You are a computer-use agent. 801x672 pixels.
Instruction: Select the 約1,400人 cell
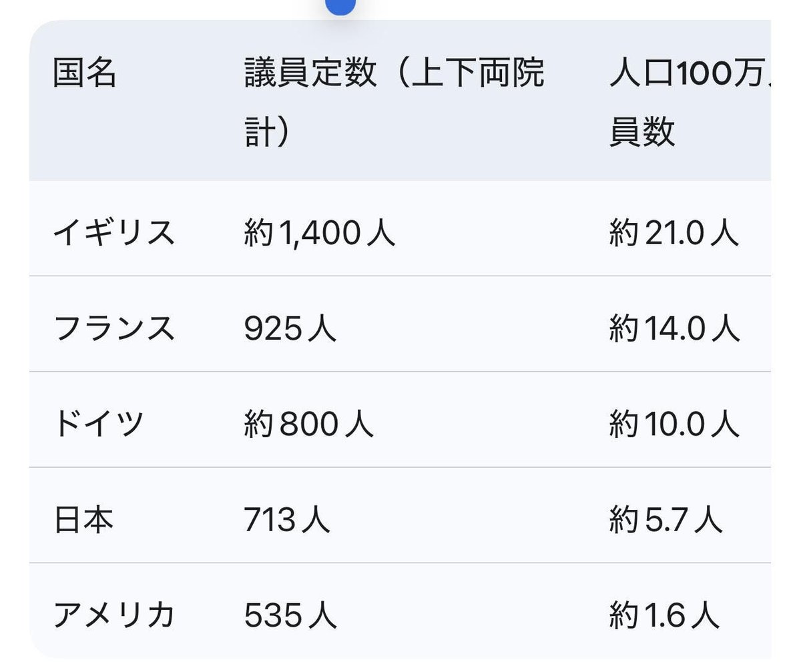point(319,233)
